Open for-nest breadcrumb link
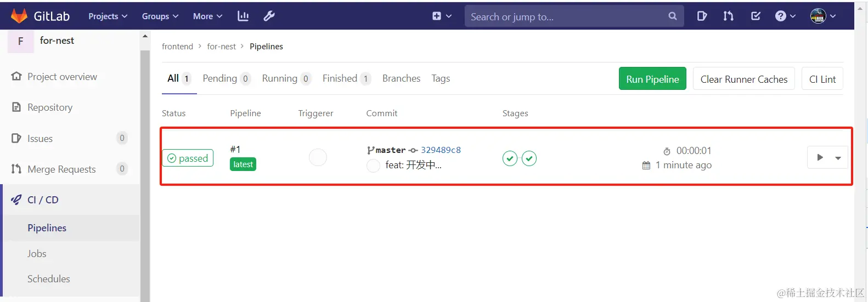The width and height of the screenshot is (868, 302). [221, 47]
